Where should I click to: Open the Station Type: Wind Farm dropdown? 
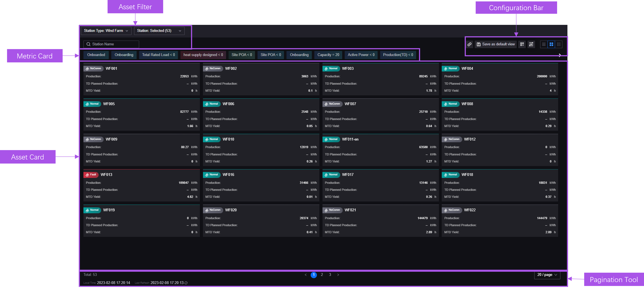106,31
